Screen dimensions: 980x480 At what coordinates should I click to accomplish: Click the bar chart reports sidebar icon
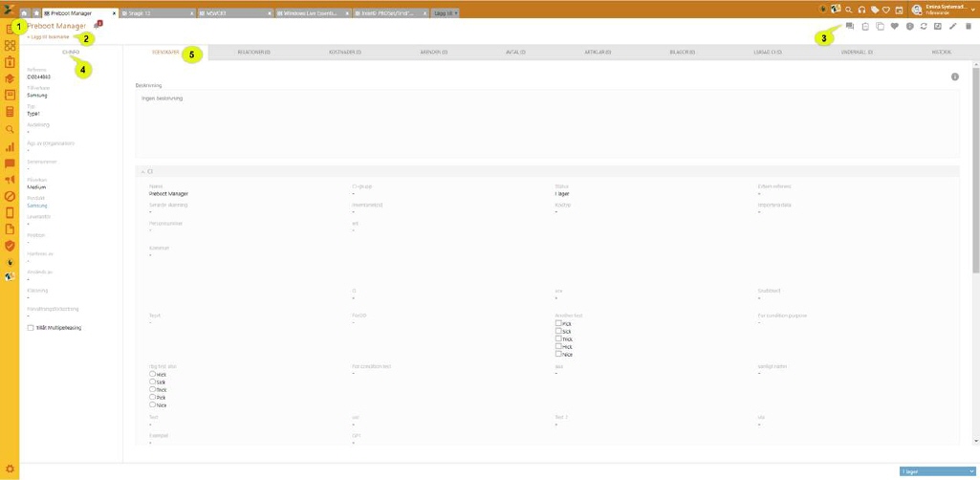click(10, 146)
